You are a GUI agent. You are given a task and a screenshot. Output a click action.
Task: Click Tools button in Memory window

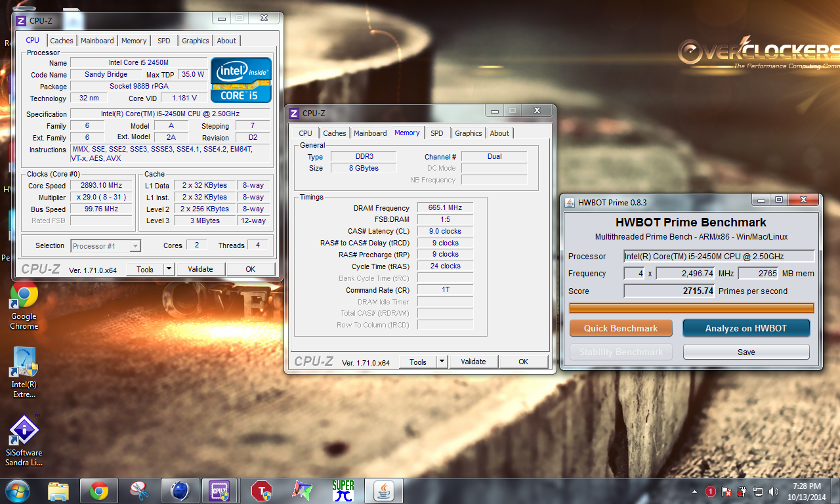pos(418,362)
